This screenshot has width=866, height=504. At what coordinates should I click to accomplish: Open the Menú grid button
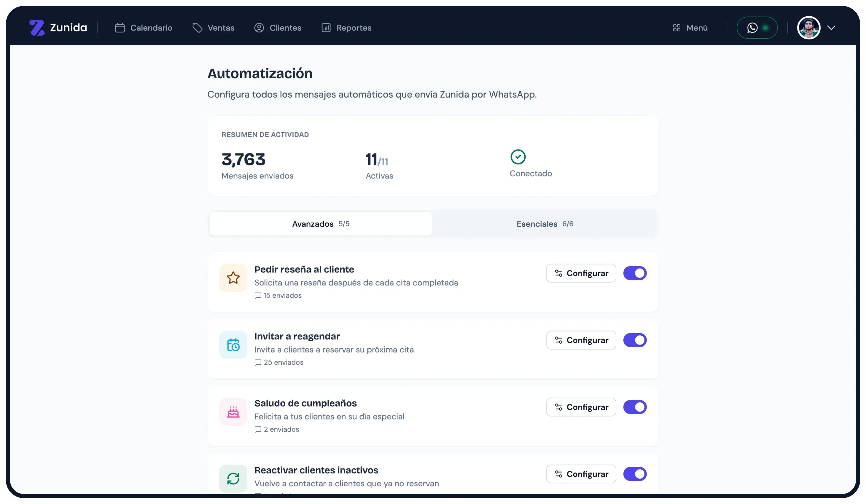(690, 28)
